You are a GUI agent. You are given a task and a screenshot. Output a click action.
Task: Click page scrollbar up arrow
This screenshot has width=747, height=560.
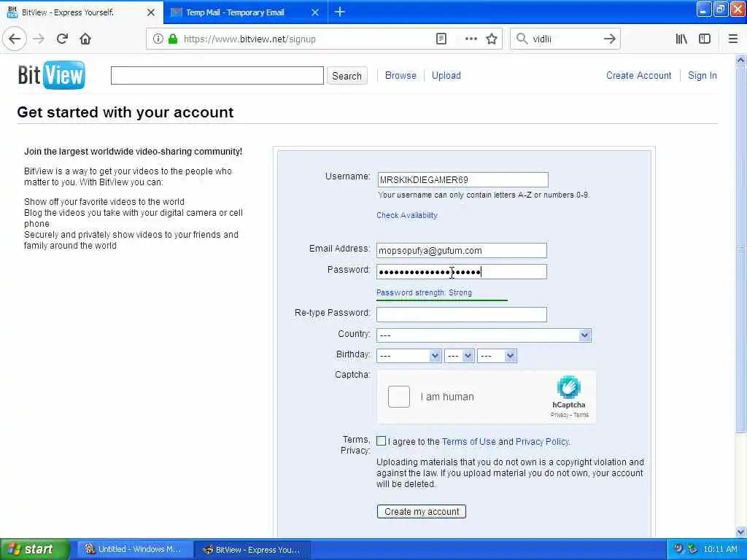click(x=741, y=60)
